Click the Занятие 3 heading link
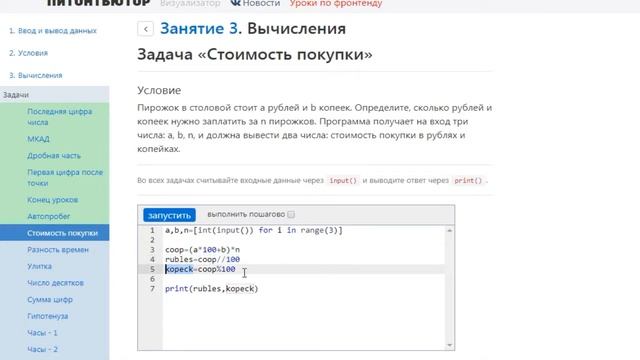Viewport: 640px width, 360px height. (x=199, y=29)
